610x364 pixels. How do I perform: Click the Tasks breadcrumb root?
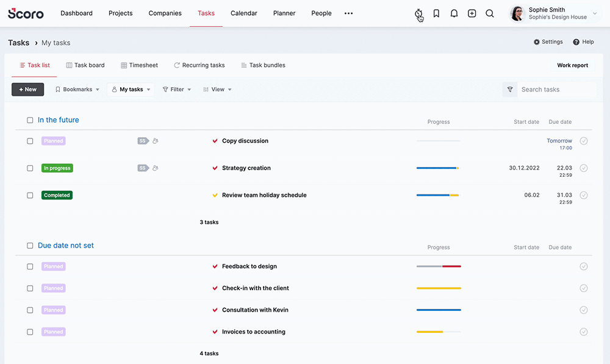click(19, 43)
